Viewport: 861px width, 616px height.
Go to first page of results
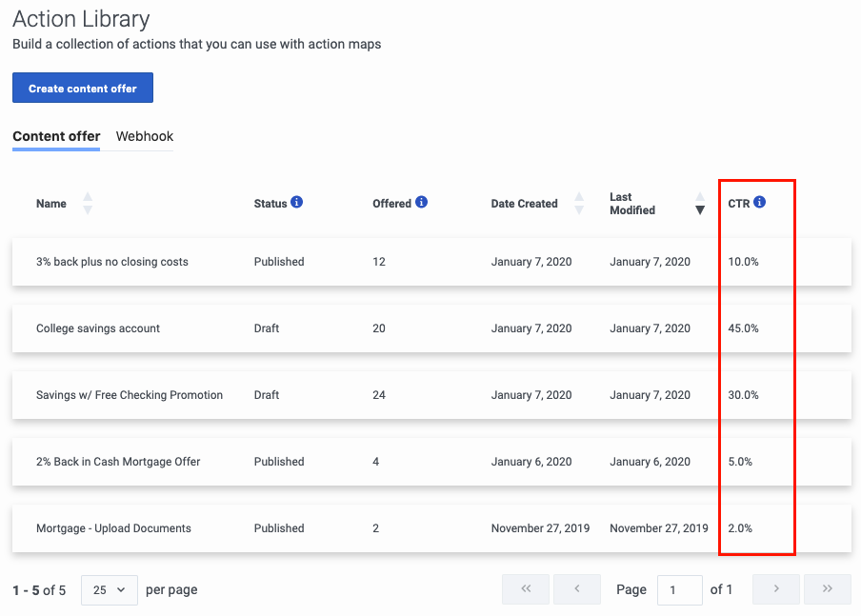coord(526,589)
